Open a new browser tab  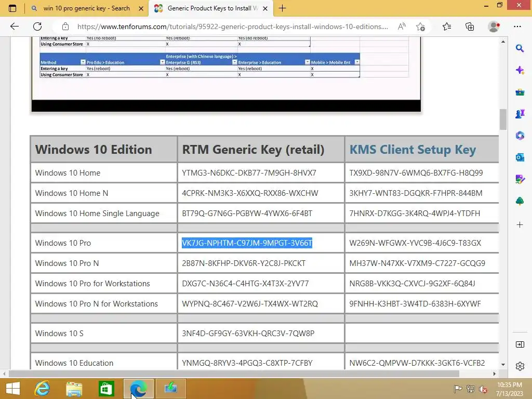coord(282,8)
